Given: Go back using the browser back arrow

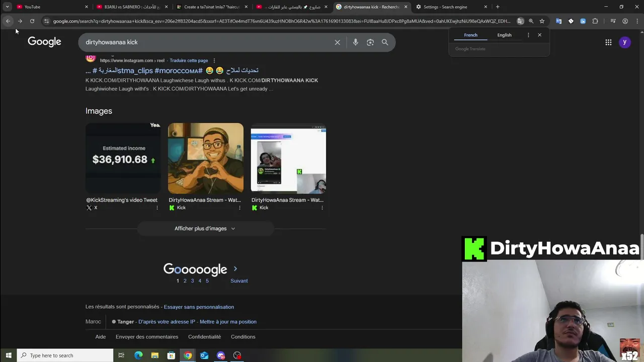Looking at the screenshot, I should pos(8,21).
